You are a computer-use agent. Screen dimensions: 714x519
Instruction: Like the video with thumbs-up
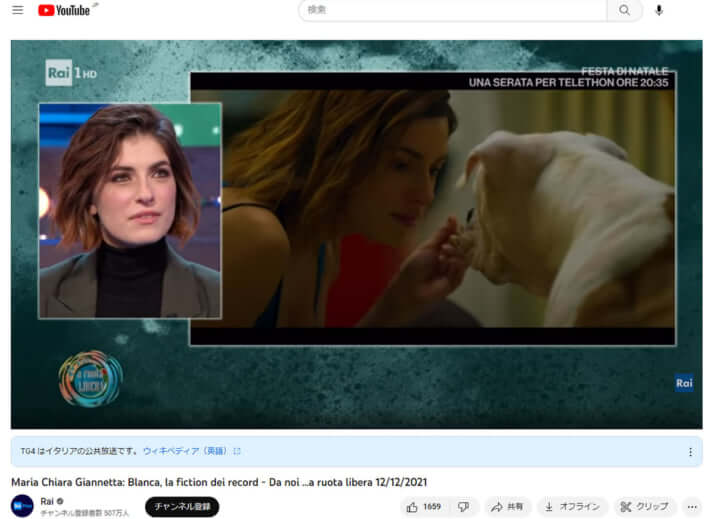423,507
